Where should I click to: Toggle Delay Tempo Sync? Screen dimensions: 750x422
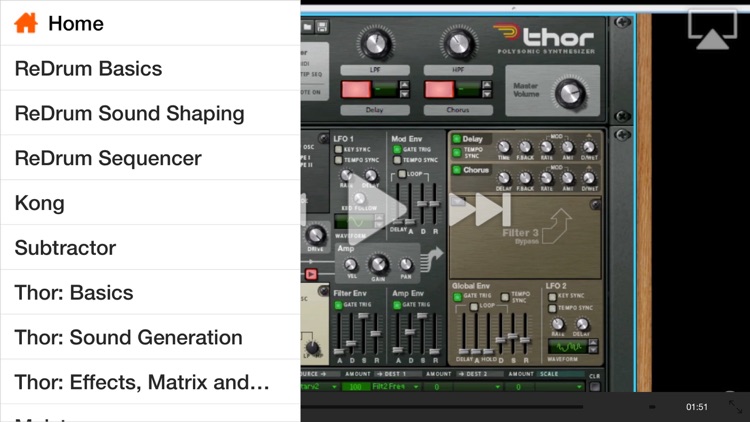click(457, 153)
